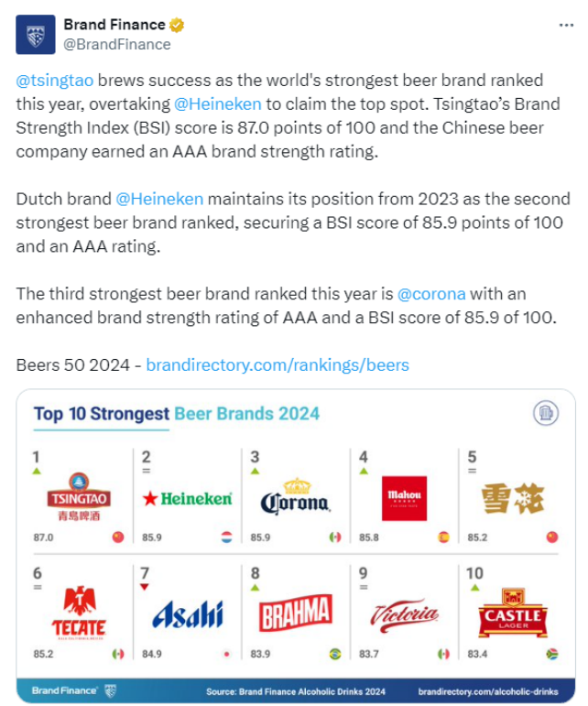Click the infographic title Top 10 Strongest
The height and width of the screenshot is (706, 588).
pos(101,413)
